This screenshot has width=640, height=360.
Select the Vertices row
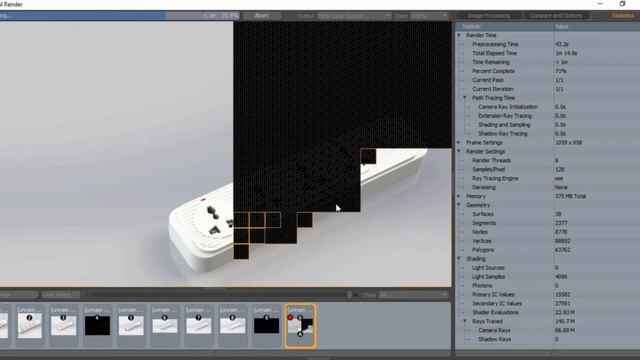pos(548,241)
